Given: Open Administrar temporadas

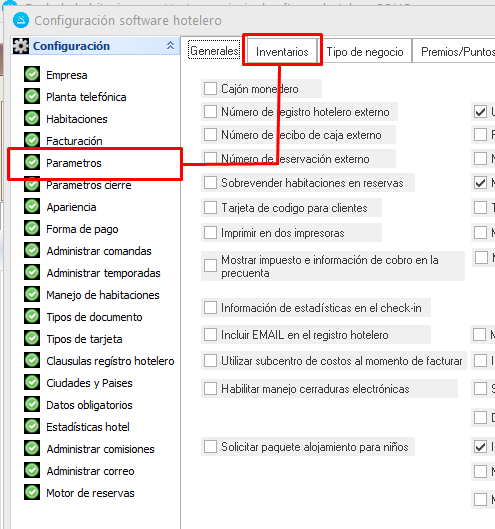Looking at the screenshot, I should [103, 273].
